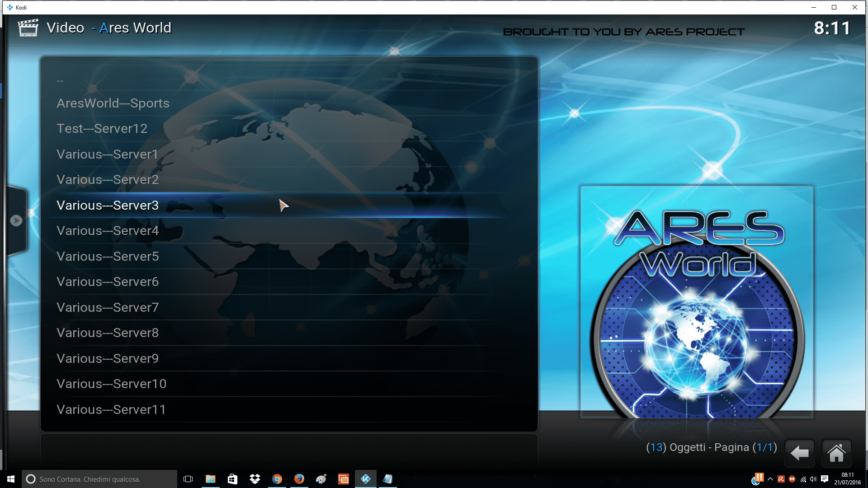
Task: Open the orange grid app in taskbar
Action: pos(344,479)
